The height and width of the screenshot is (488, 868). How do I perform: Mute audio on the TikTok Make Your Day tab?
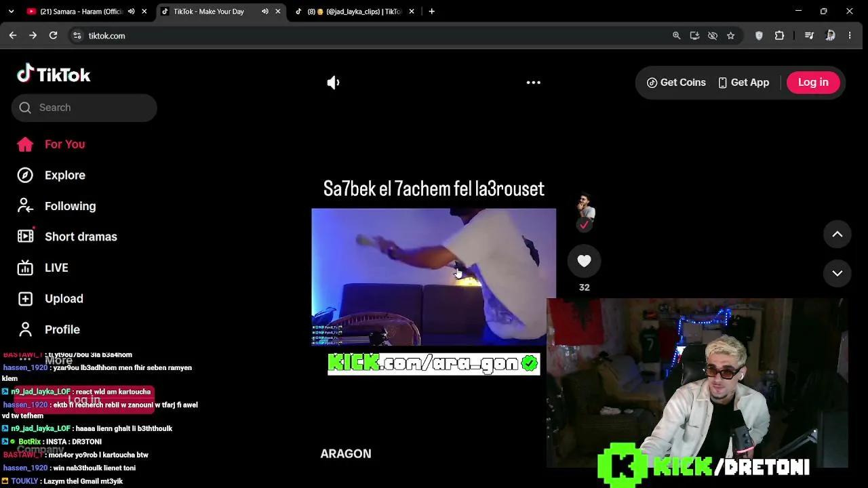[x=264, y=12]
